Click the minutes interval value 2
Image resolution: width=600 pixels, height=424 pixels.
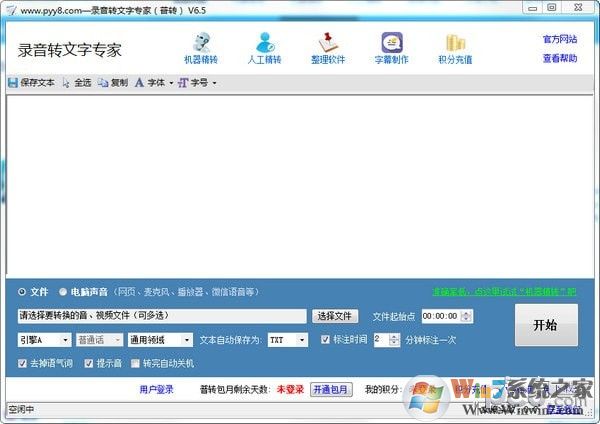pos(377,339)
